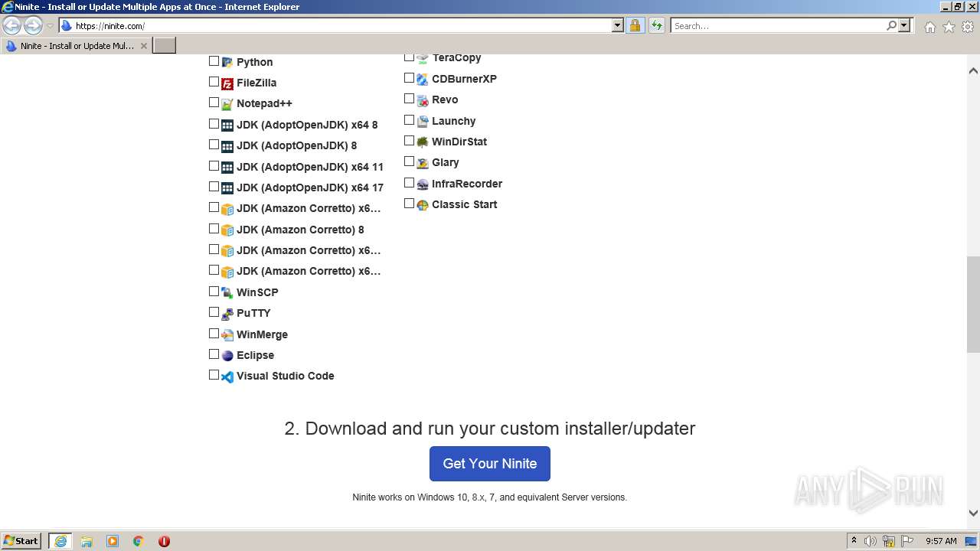Open a new blank tab
Image resolution: width=980 pixels, height=551 pixels.
[x=165, y=46]
